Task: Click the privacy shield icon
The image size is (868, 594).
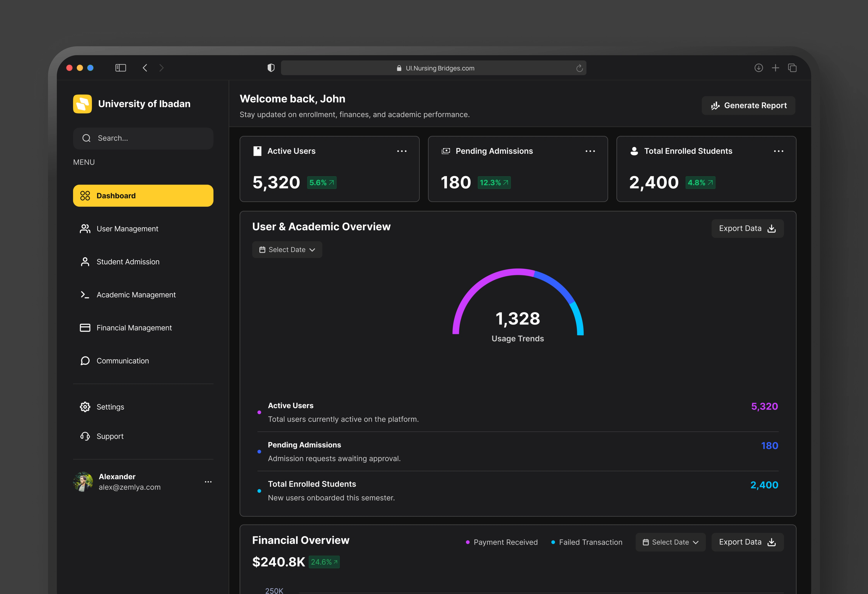Action: (x=271, y=68)
